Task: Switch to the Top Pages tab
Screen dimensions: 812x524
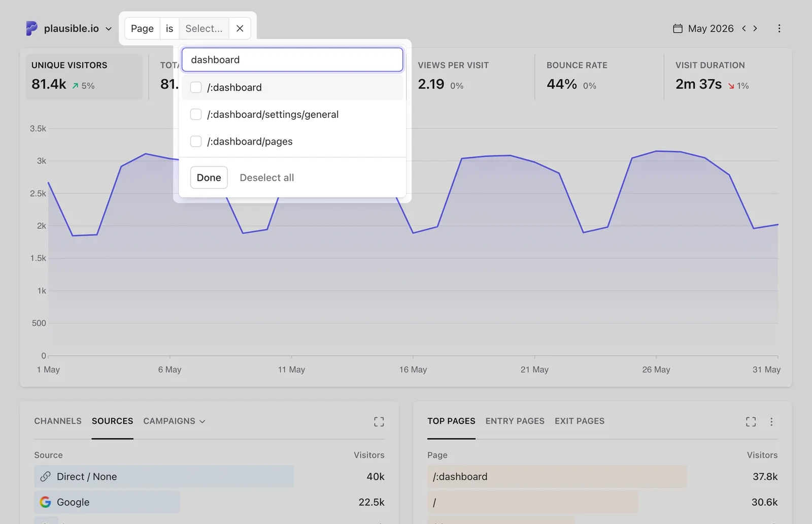Action: click(451, 421)
